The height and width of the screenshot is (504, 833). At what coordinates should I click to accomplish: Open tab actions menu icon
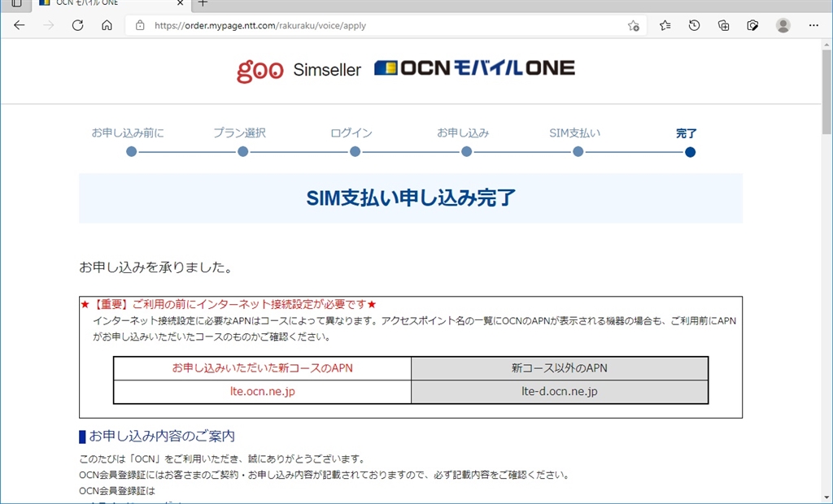(x=16, y=3)
